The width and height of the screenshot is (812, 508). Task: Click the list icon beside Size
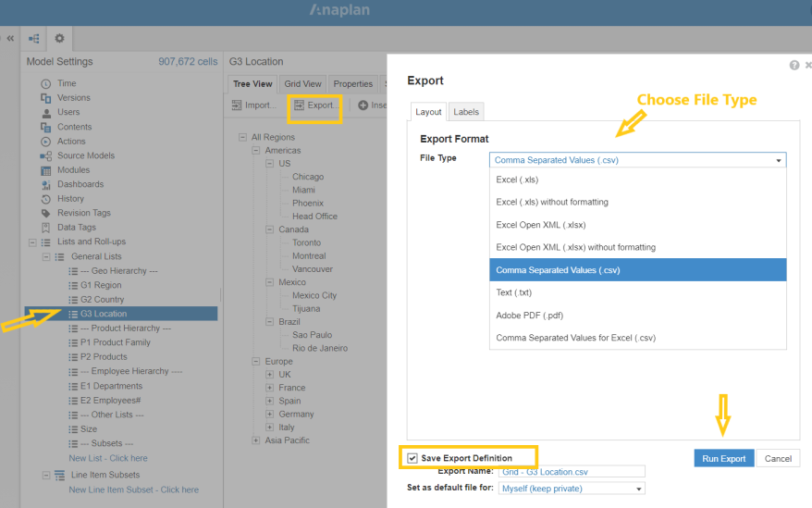[x=73, y=429]
